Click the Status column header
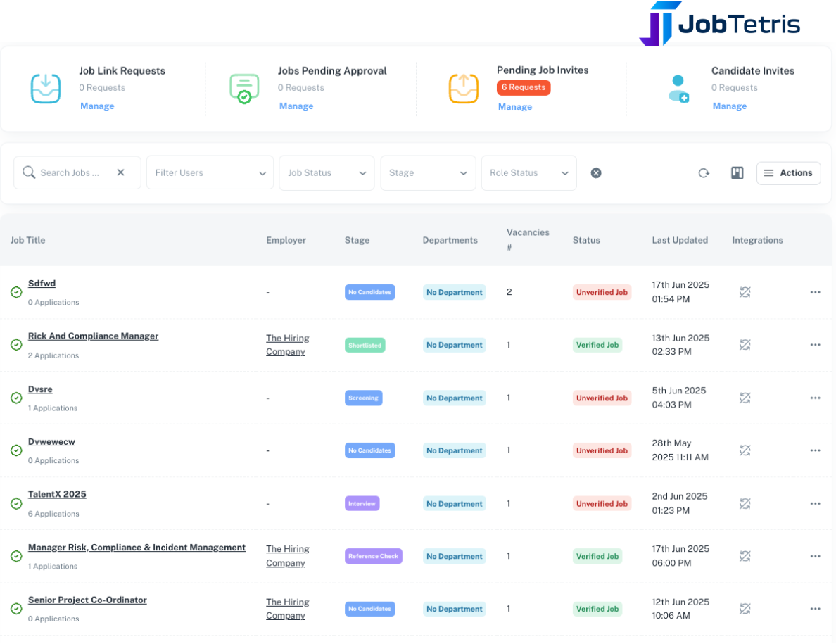 [x=586, y=240]
